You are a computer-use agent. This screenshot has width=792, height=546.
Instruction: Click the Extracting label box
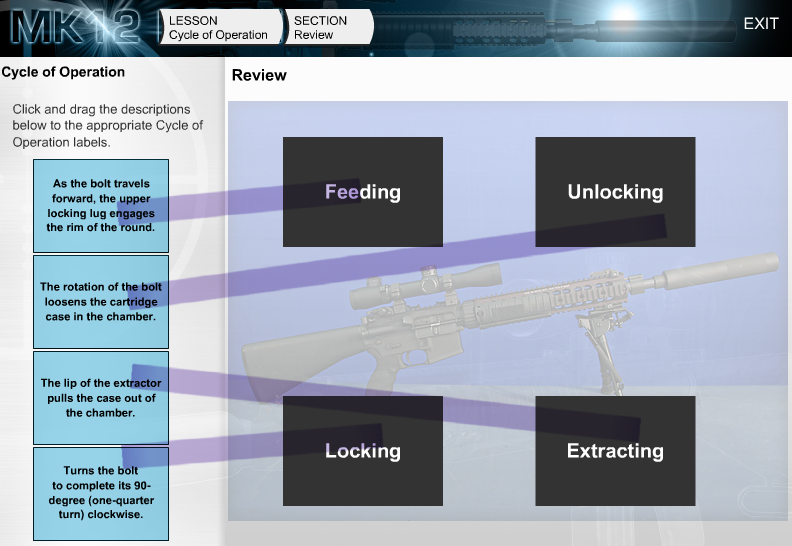[x=615, y=451]
